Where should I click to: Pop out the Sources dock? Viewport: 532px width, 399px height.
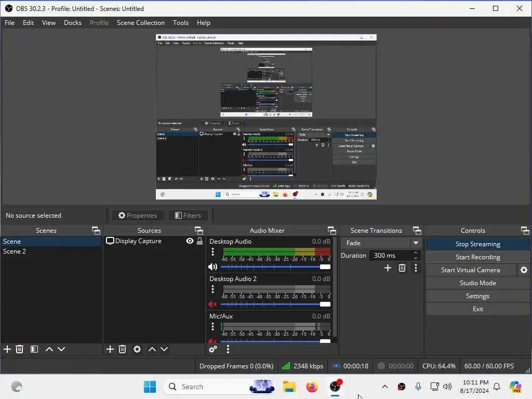tap(199, 231)
